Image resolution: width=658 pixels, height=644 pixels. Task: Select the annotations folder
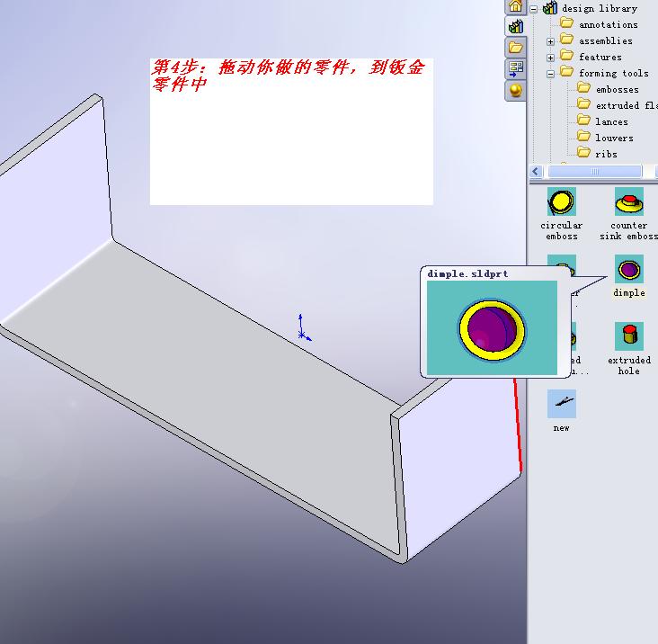[x=608, y=25]
